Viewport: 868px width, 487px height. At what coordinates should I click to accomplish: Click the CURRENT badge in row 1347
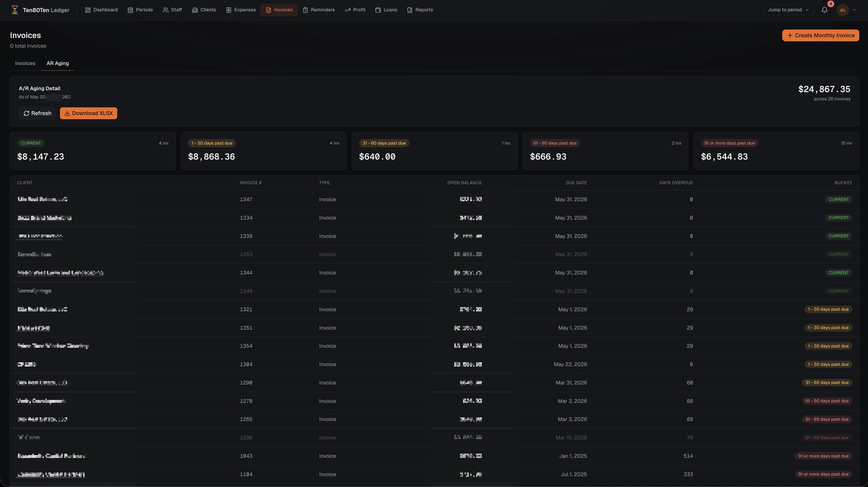[838, 199]
